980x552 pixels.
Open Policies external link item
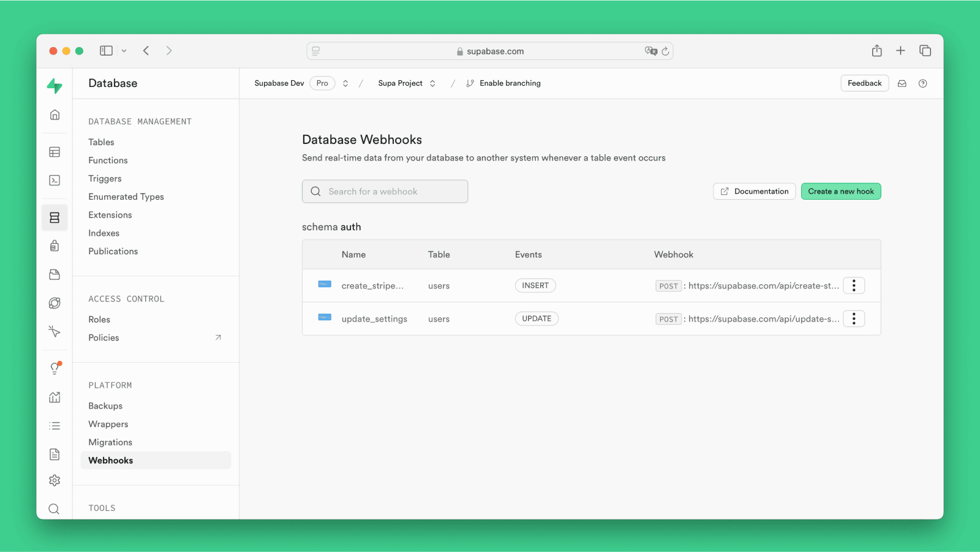pos(155,338)
